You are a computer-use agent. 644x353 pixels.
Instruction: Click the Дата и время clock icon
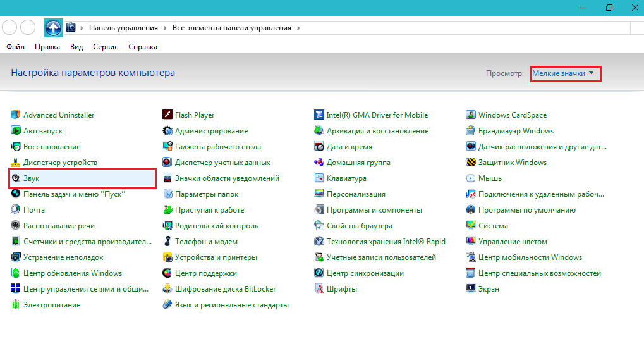click(x=319, y=147)
